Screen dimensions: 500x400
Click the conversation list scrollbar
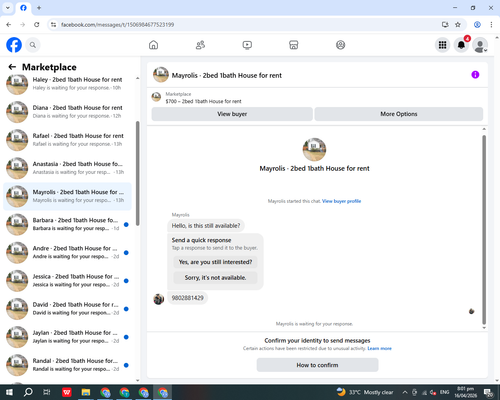coord(137,173)
